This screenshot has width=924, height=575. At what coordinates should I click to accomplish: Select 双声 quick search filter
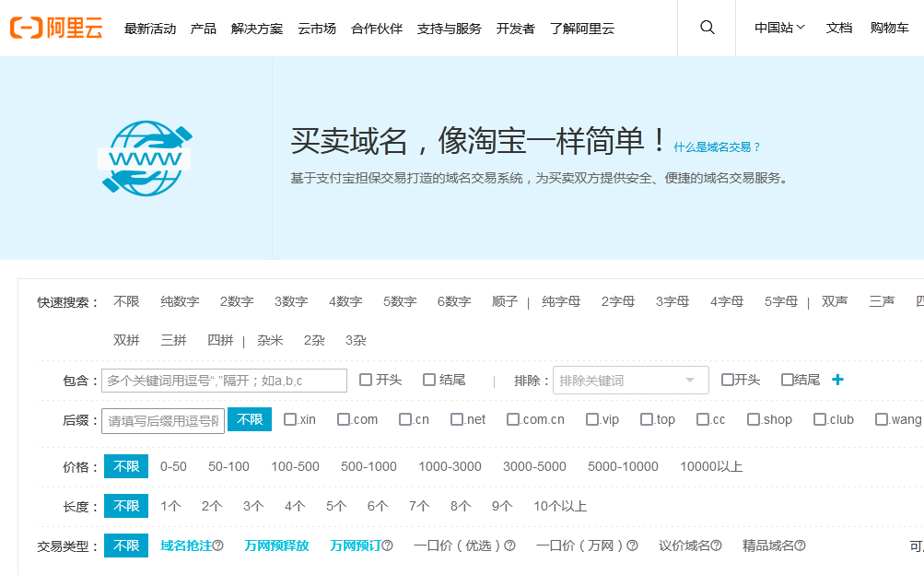click(x=835, y=301)
